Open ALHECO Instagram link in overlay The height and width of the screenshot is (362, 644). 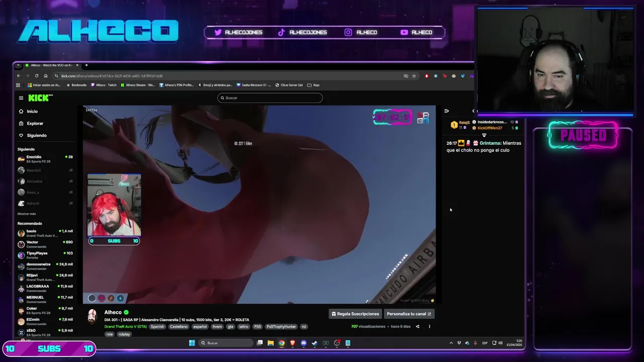[x=361, y=32]
